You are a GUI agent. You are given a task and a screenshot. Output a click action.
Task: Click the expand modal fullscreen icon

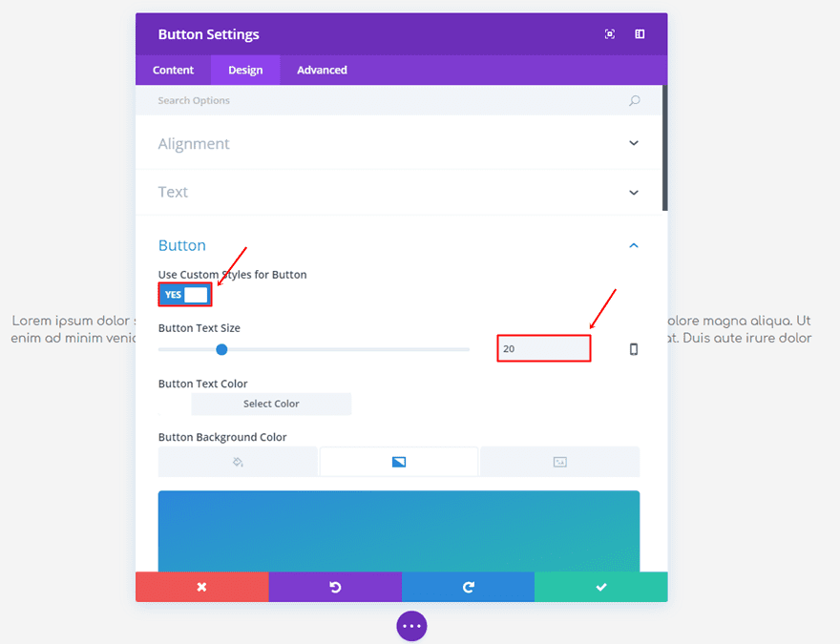pos(610,34)
